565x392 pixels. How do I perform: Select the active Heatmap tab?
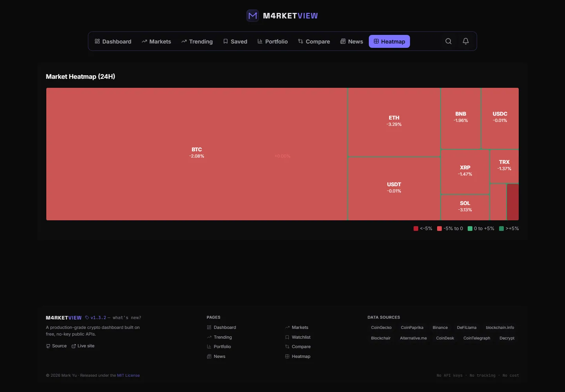tap(389, 42)
